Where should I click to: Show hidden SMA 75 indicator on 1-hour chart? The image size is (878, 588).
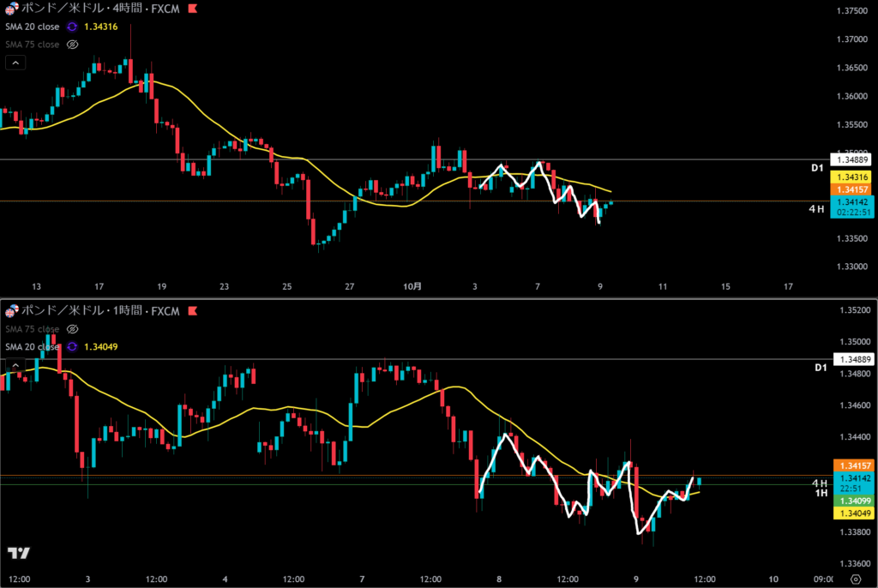click(73, 329)
